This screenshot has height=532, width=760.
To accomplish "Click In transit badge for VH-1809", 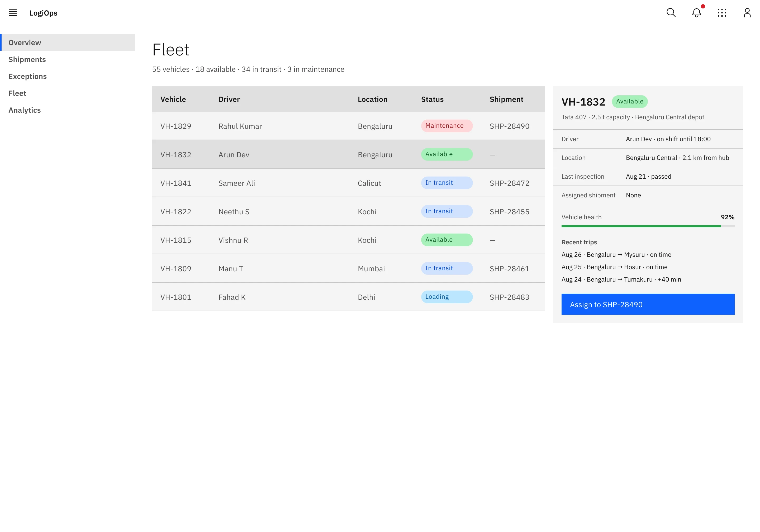I will click(x=446, y=268).
